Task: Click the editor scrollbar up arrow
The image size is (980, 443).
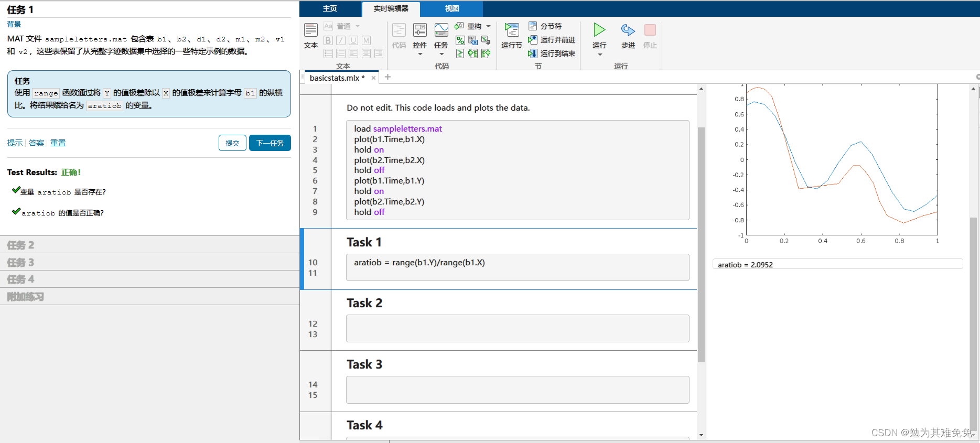Action: [x=702, y=89]
